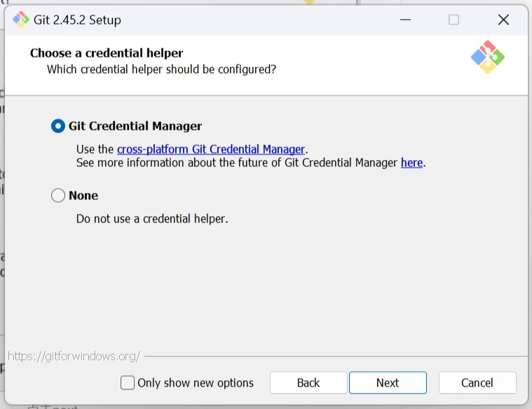Close the Git 2.45.2 Setup window
The height and width of the screenshot is (409, 532).
tap(503, 20)
